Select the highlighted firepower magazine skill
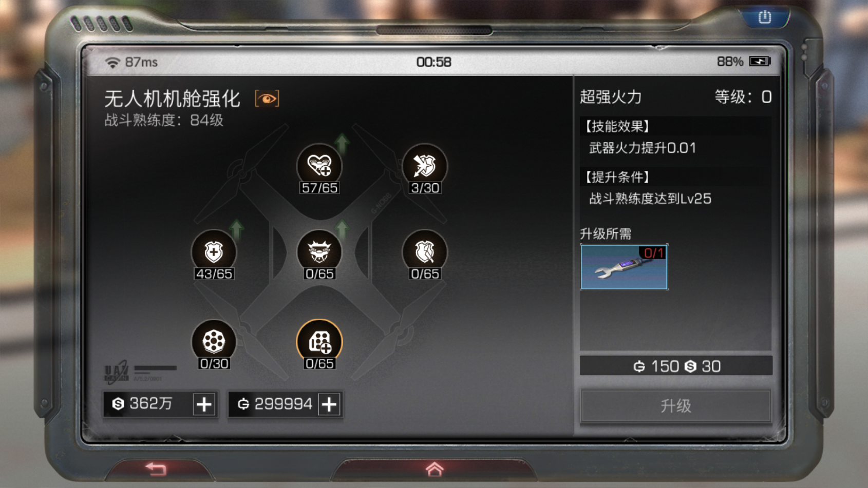 319,341
